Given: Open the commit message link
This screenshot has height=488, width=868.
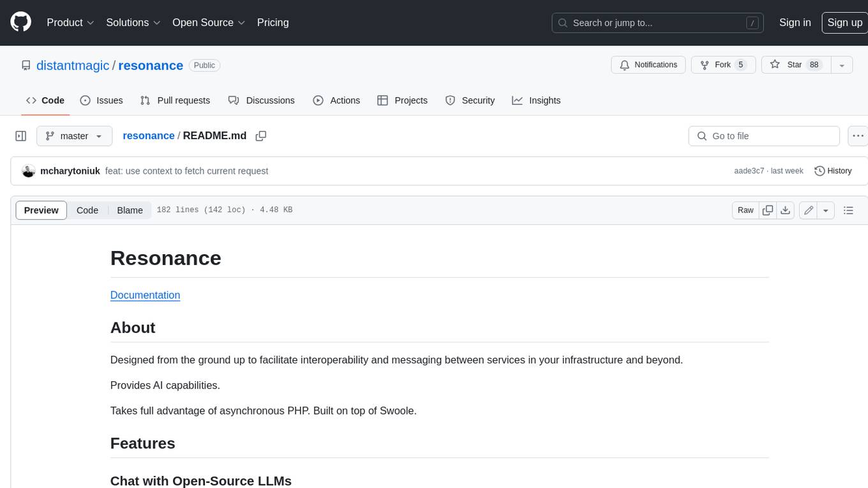Looking at the screenshot, I should pyautogui.click(x=187, y=171).
